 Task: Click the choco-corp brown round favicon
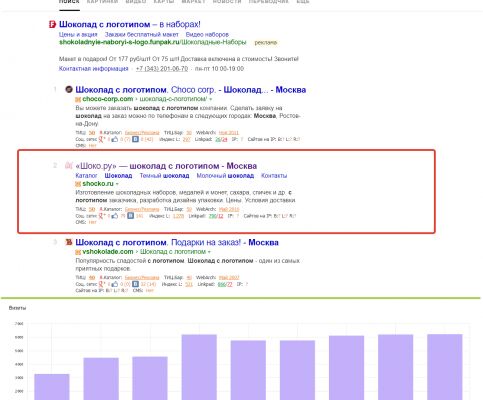point(69,89)
